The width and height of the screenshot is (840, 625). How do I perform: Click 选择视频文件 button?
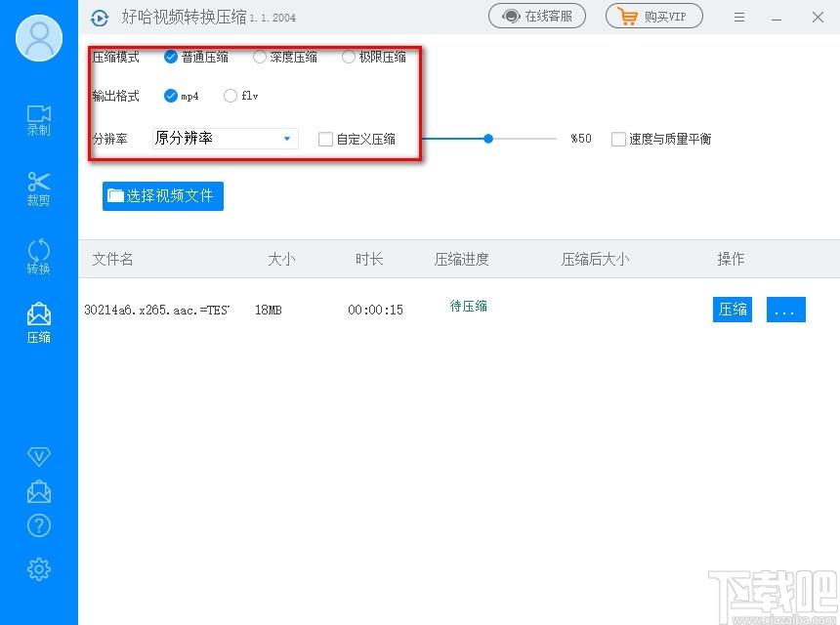click(x=163, y=196)
